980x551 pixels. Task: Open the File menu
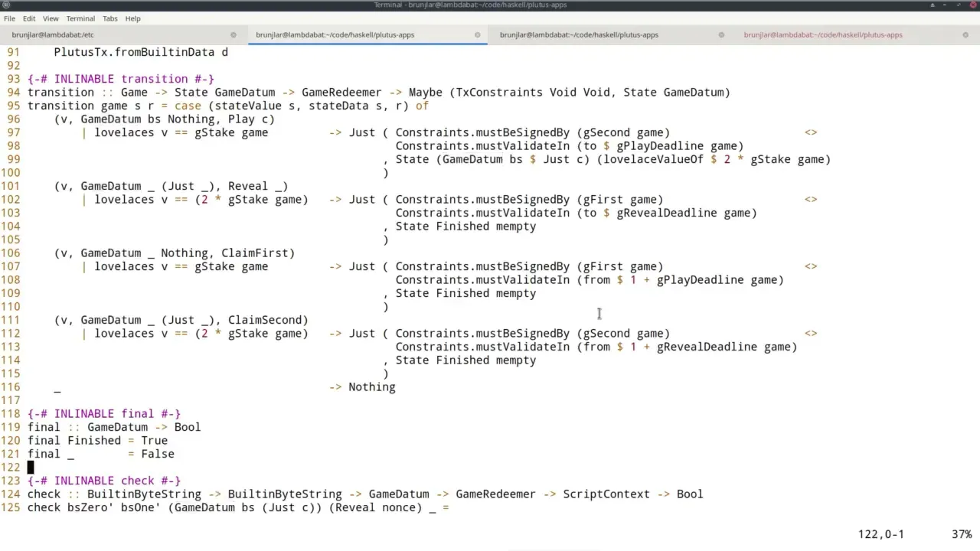point(9,18)
